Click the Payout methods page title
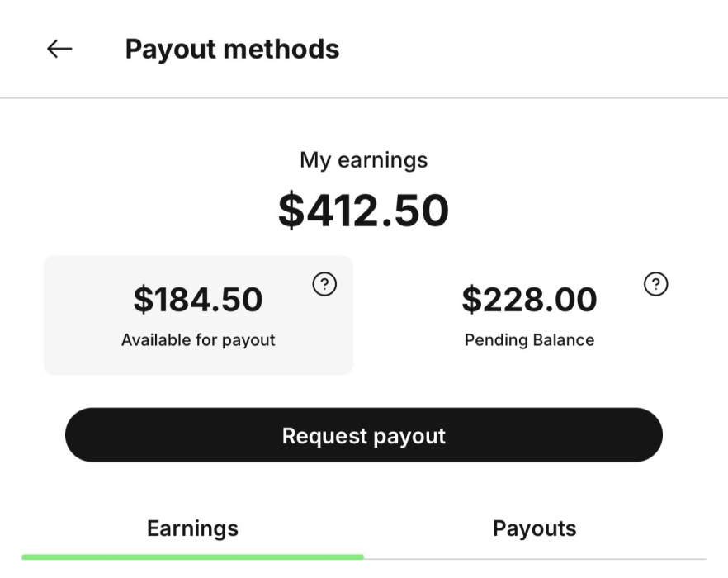The height and width of the screenshot is (578, 728). [232, 49]
